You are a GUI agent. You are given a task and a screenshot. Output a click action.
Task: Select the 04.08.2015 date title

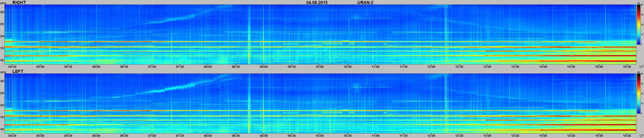[x=317, y=2]
